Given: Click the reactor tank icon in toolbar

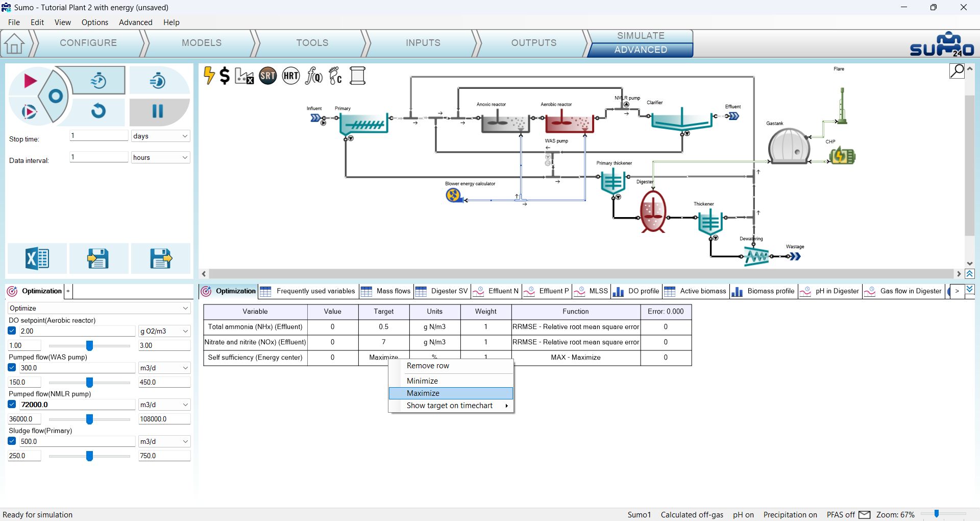Looking at the screenshot, I should point(358,76).
